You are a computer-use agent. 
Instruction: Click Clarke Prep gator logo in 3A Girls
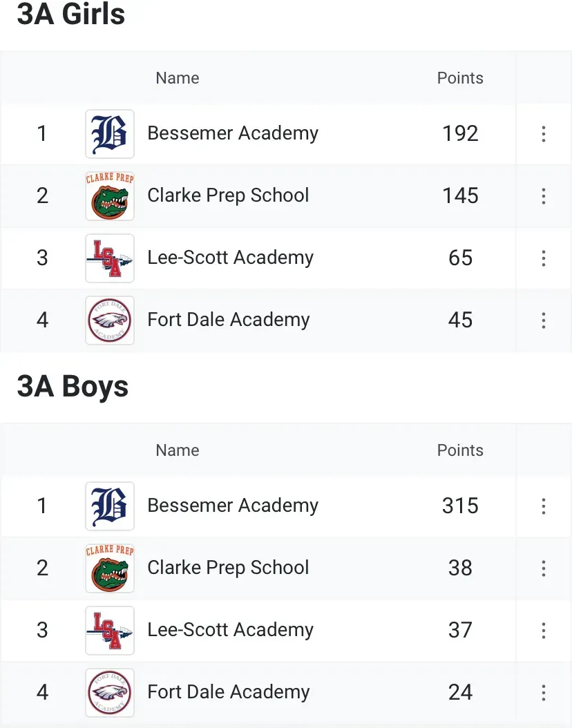click(110, 196)
